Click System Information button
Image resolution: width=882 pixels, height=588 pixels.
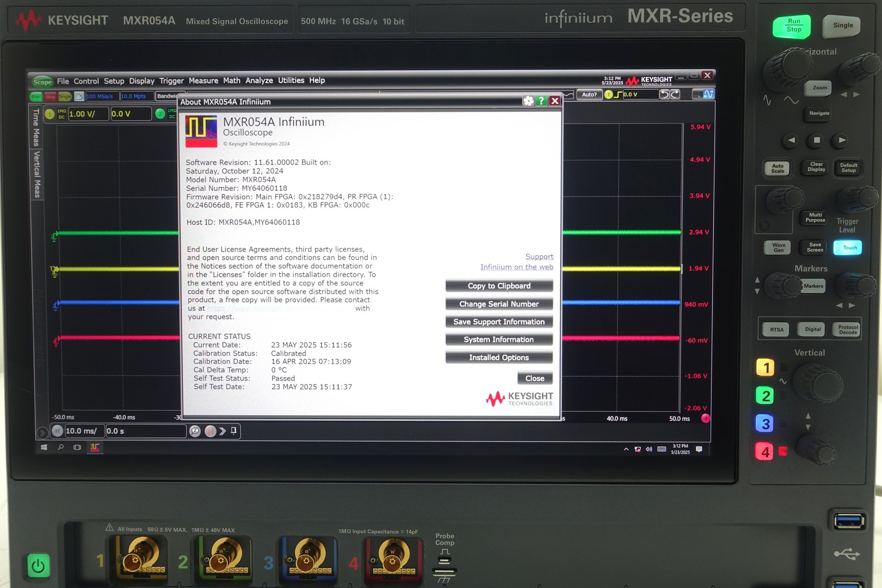(x=499, y=339)
